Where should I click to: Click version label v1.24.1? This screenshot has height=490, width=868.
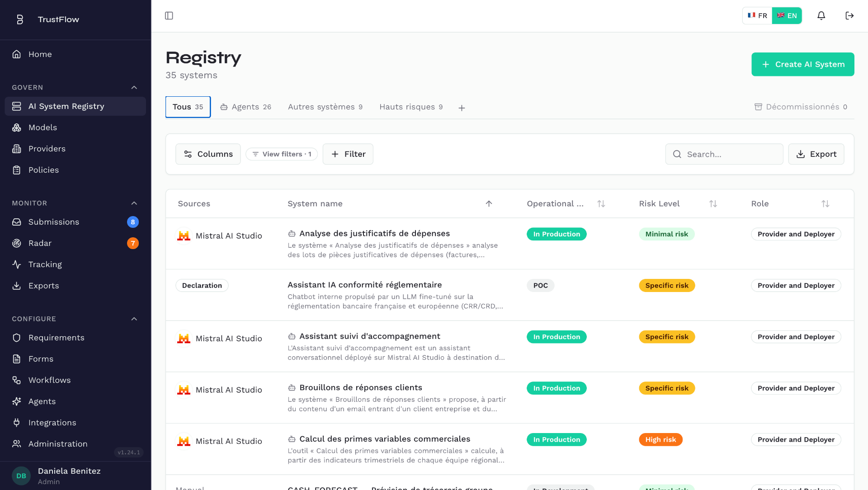pyautogui.click(x=129, y=452)
